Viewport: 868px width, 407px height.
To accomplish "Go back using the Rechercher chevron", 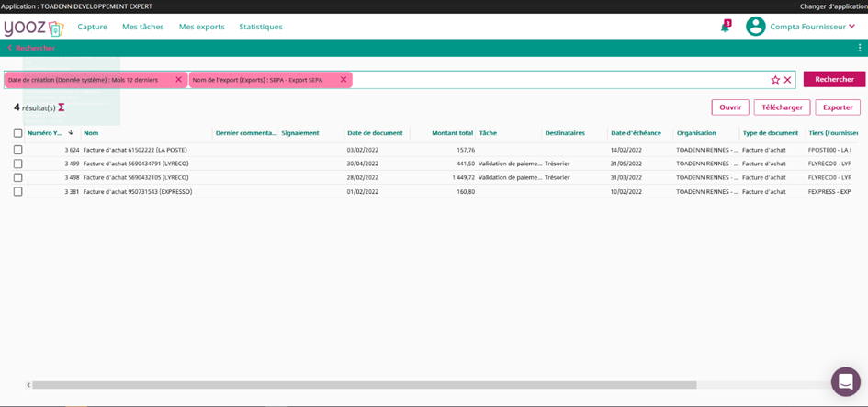I will (x=10, y=48).
